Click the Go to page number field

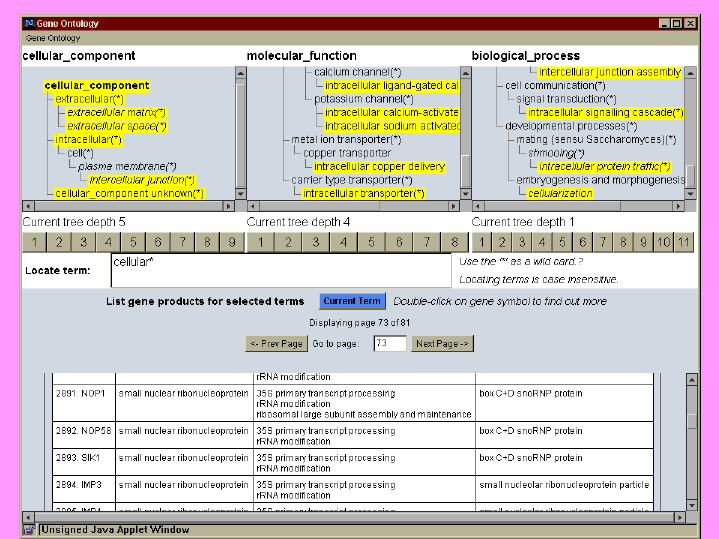coord(389,344)
